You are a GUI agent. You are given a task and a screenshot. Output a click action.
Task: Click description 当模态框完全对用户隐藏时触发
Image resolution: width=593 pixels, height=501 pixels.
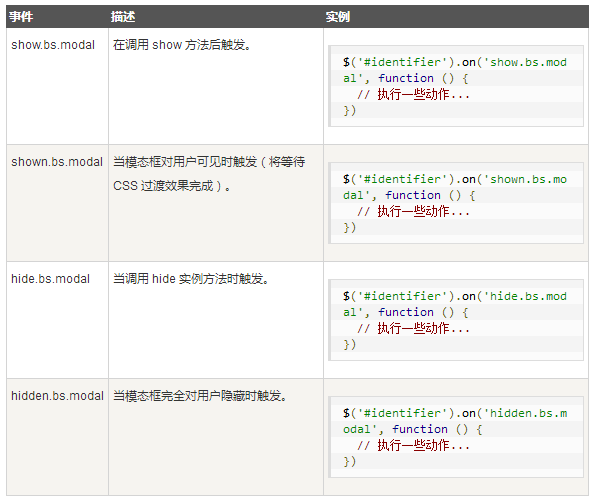[x=200, y=396]
